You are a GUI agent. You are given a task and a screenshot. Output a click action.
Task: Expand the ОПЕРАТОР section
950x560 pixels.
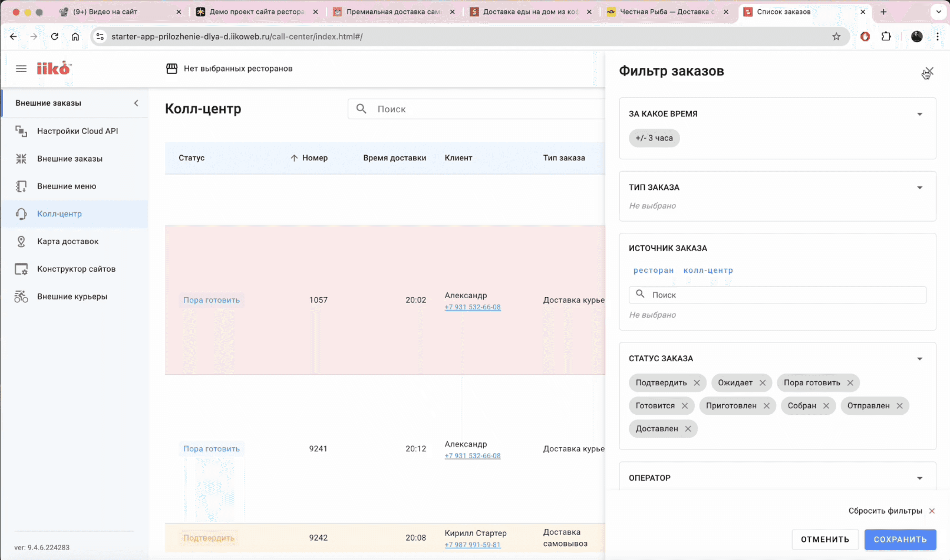[x=920, y=478]
